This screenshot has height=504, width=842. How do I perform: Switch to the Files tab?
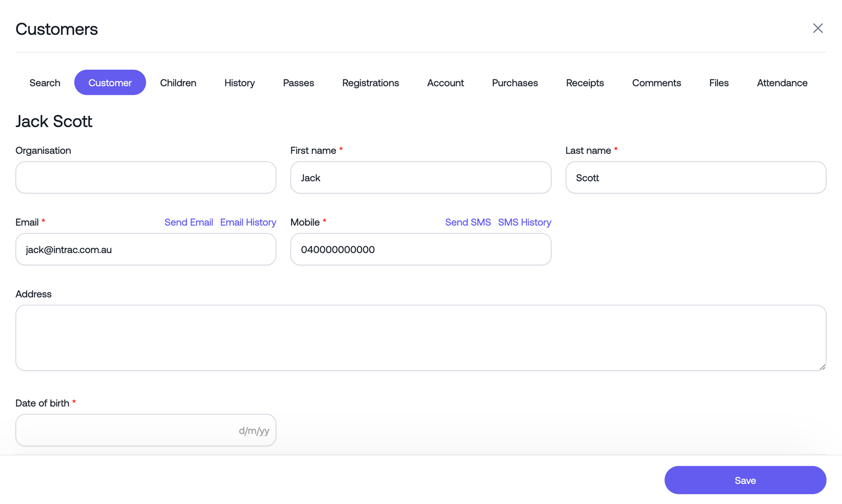(718, 82)
